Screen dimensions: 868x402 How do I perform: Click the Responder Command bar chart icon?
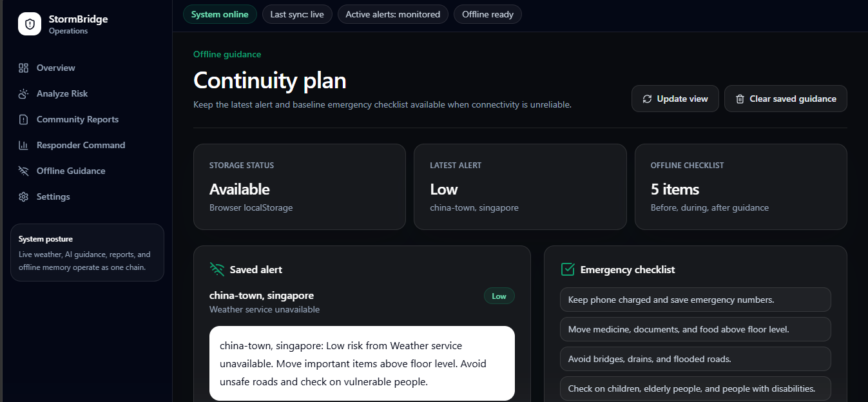[24, 145]
